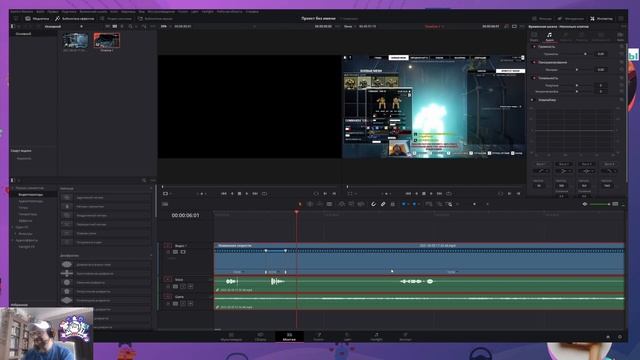Open the Метаданные panel button
640x360 pixels.
(571, 18)
